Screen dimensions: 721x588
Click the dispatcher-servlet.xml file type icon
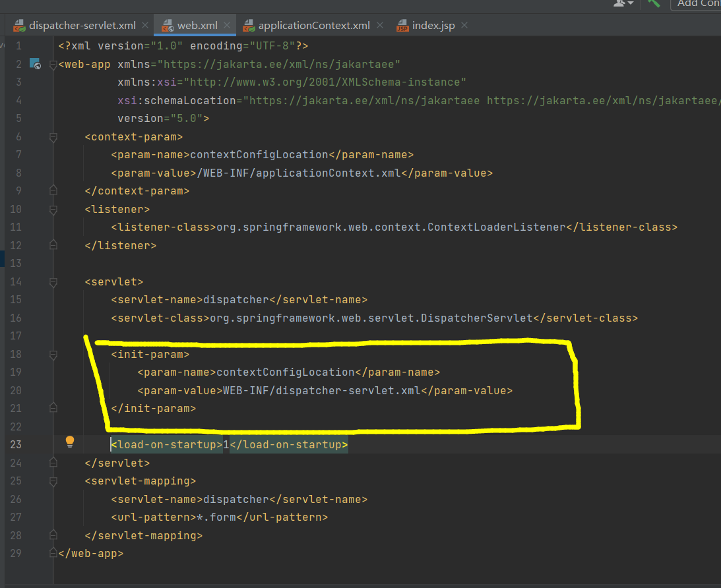(19, 26)
